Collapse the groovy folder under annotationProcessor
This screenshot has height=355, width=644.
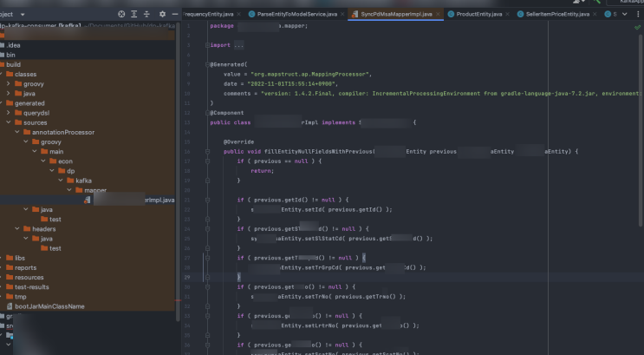[x=25, y=141]
